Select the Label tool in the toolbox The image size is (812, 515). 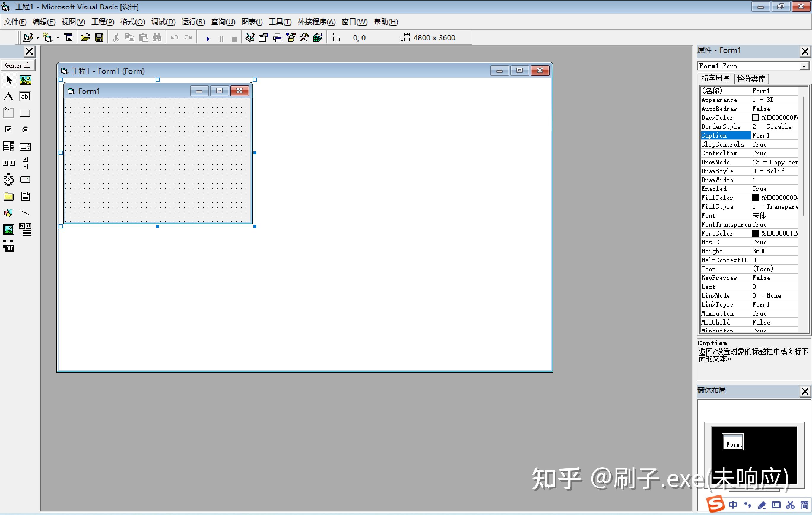[8, 96]
